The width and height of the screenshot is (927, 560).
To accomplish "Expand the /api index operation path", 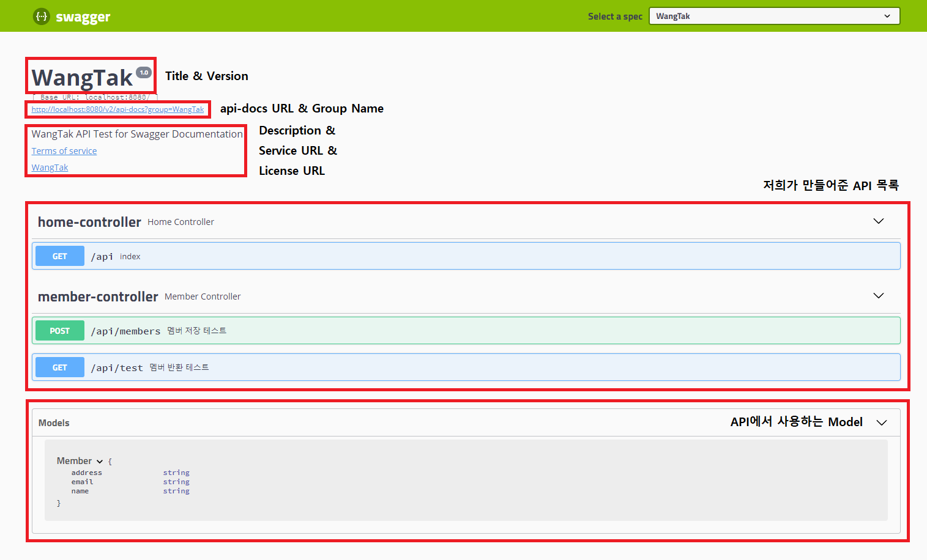I will coord(102,257).
